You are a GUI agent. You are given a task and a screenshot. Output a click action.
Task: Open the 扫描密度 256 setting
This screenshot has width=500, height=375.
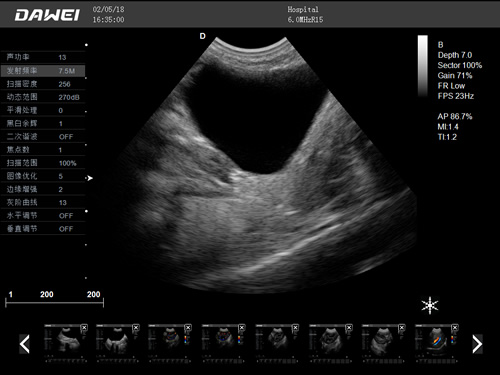point(43,84)
